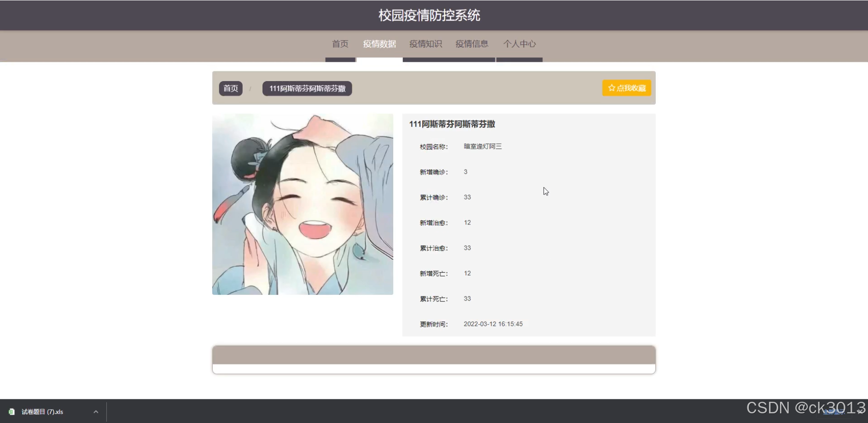Click the Excel icon in download bar
The image size is (868, 423).
pos(12,412)
